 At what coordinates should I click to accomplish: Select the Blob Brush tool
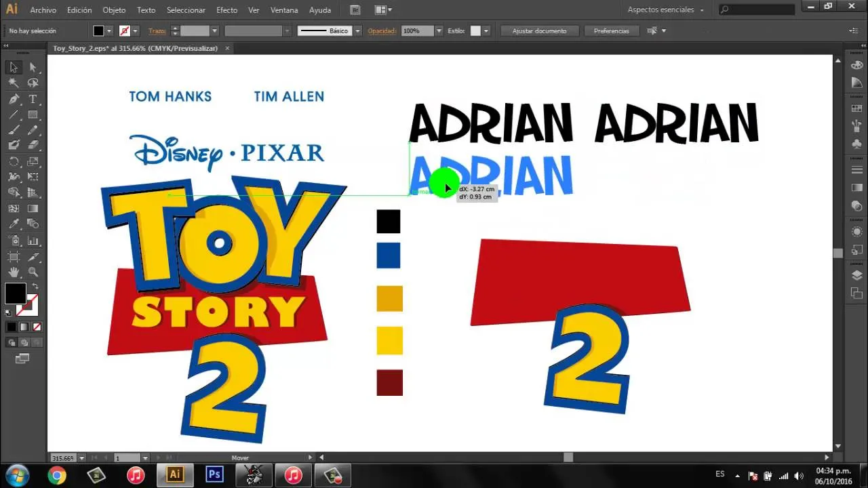pos(13,145)
